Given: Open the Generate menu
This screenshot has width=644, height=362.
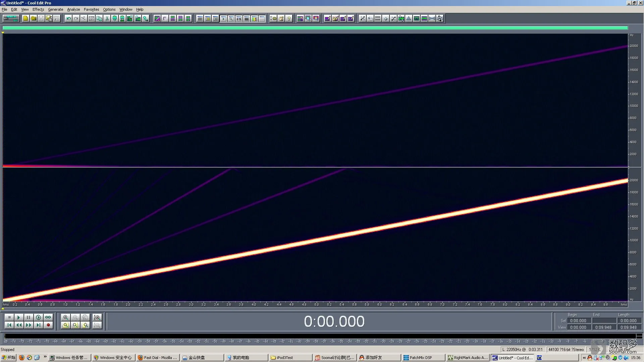Looking at the screenshot, I should (x=55, y=9).
